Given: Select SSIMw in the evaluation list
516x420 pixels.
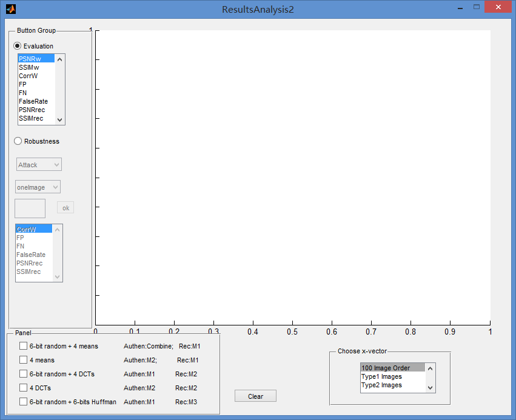Looking at the screenshot, I should 29,67.
